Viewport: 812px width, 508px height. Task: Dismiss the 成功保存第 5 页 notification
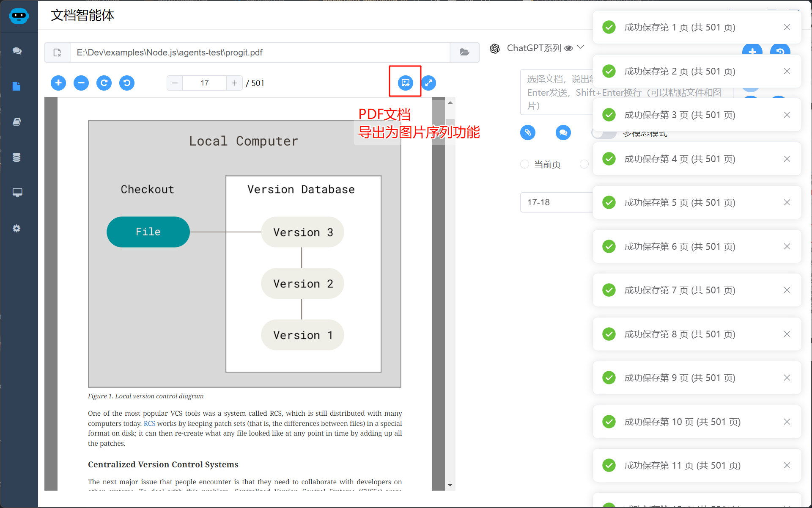(787, 202)
